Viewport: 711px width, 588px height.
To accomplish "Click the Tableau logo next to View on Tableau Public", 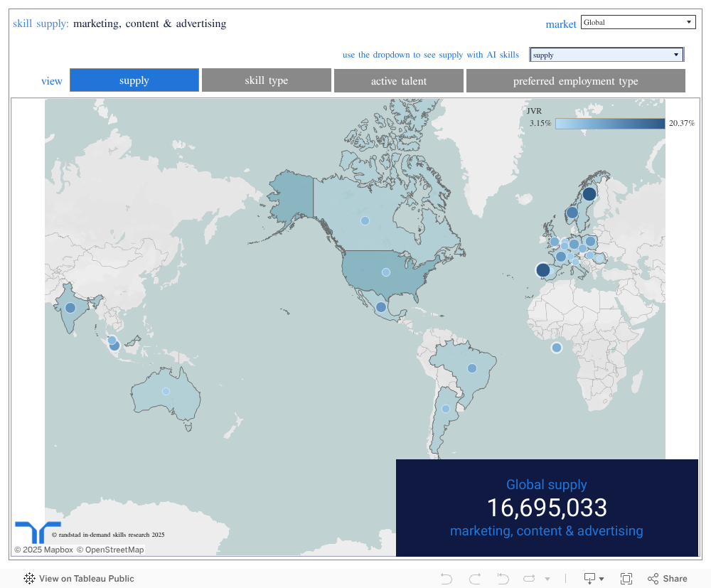I will pos(29,578).
